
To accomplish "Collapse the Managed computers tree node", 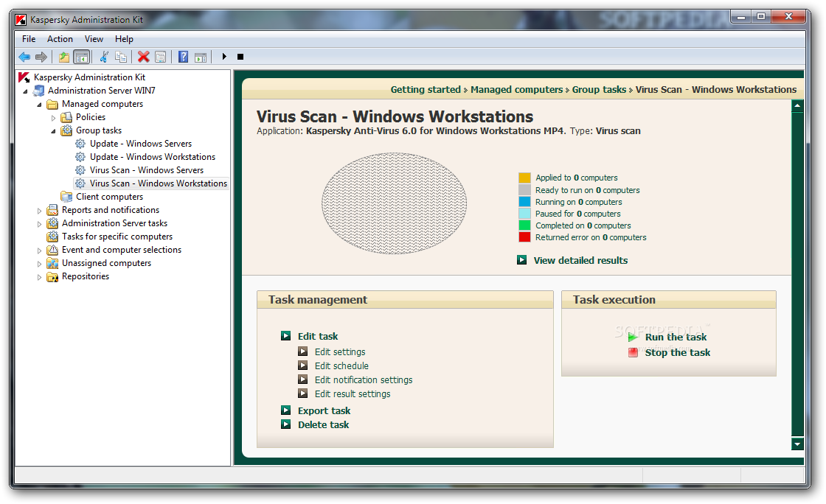I will tap(39, 104).
